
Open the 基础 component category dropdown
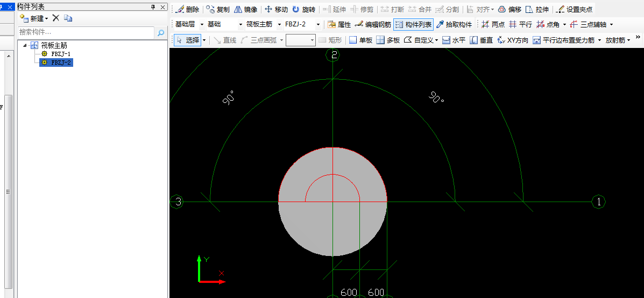coord(240,25)
